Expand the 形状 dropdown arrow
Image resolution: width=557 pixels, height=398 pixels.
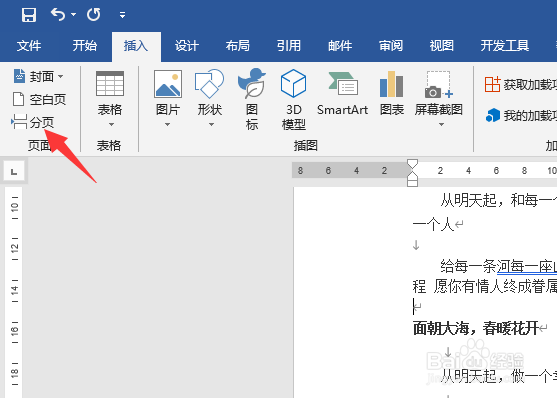[211, 124]
